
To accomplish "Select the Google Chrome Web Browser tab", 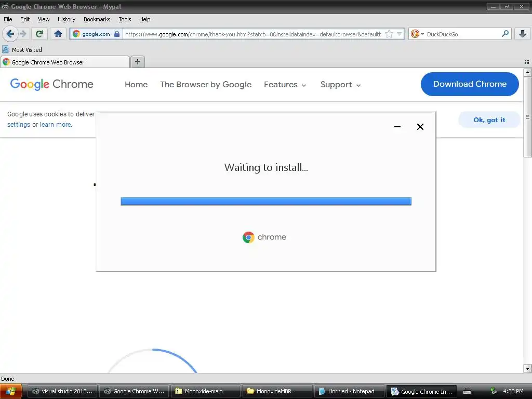I will [x=65, y=62].
